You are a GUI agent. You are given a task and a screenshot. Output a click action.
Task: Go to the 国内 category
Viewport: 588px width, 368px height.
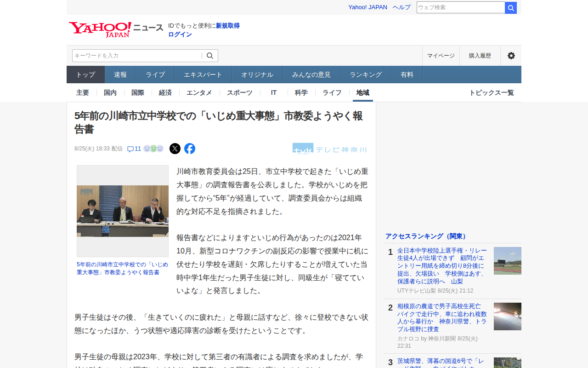tap(110, 92)
